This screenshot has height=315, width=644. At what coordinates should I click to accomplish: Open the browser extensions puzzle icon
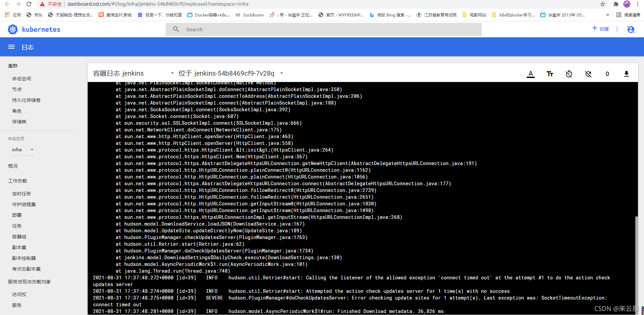[616, 4]
